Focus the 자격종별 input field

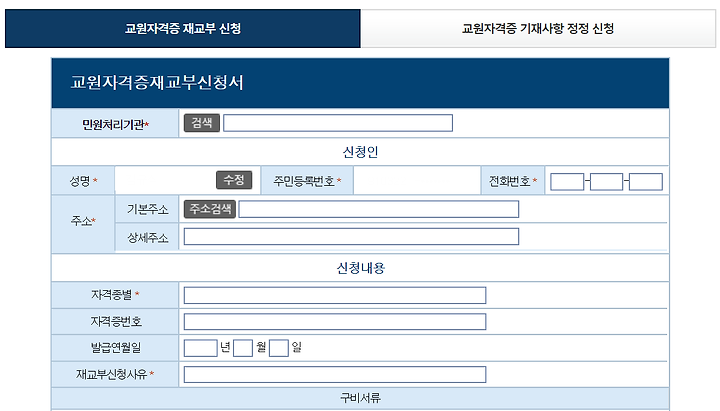pos(335,295)
